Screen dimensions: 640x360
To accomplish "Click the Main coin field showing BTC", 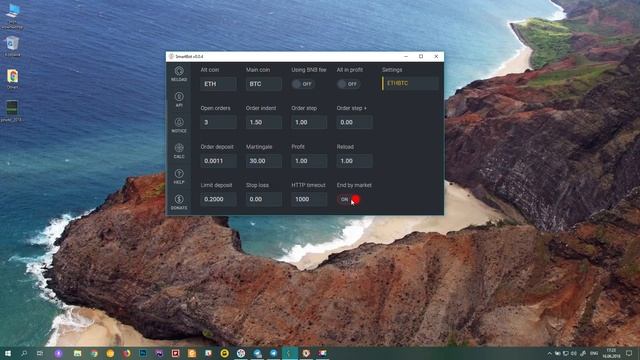I will [x=264, y=84].
